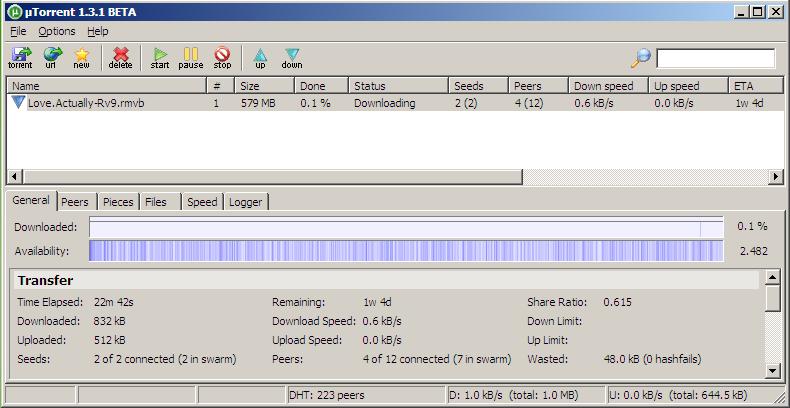Click up arrow of Transfer panel scrollbar
Viewport: 790px width, 408px height.
point(773,277)
